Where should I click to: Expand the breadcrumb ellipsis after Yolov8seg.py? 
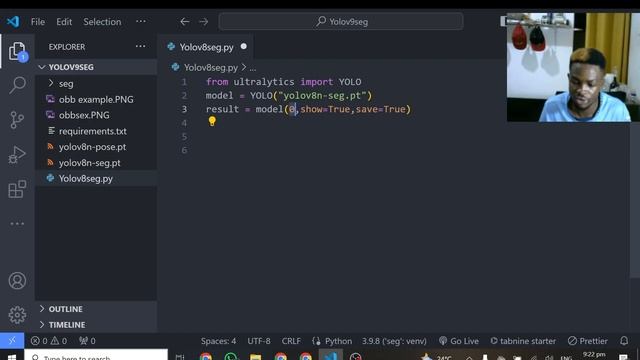coord(253,67)
